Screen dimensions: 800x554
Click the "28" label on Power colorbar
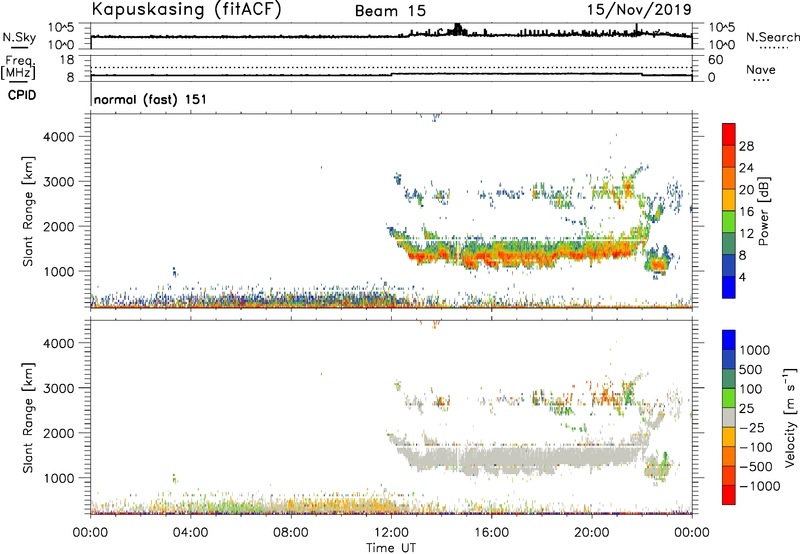[746, 146]
